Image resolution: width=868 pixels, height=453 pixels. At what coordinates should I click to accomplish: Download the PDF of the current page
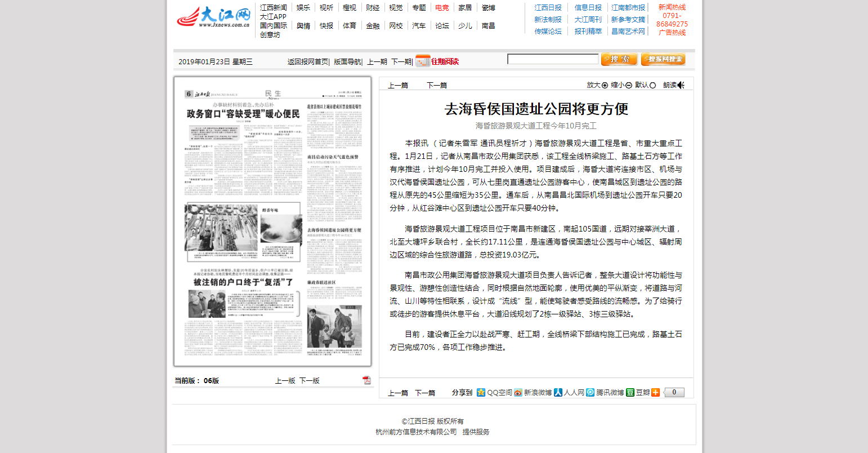coord(366,380)
